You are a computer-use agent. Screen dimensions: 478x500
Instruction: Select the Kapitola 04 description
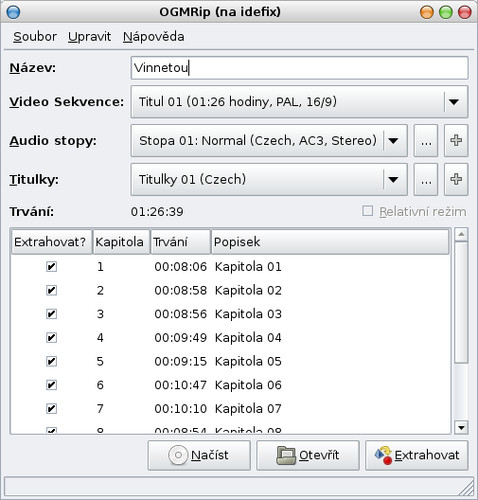click(x=248, y=338)
